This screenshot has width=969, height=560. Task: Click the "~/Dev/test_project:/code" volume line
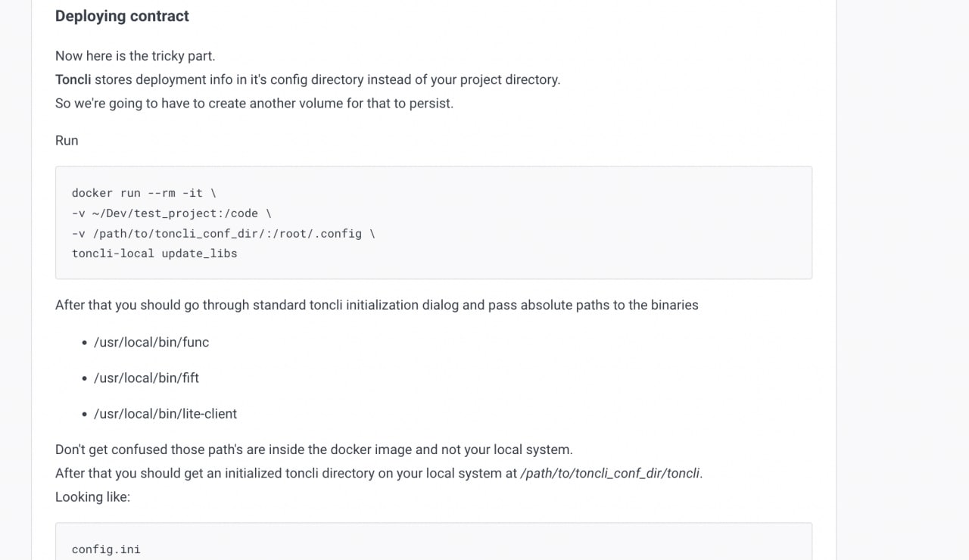pos(172,213)
